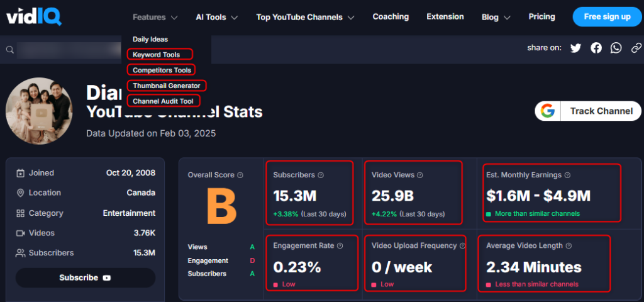Image resolution: width=644 pixels, height=302 pixels.
Task: Click the Joined calendar icon
Action: coord(20,173)
